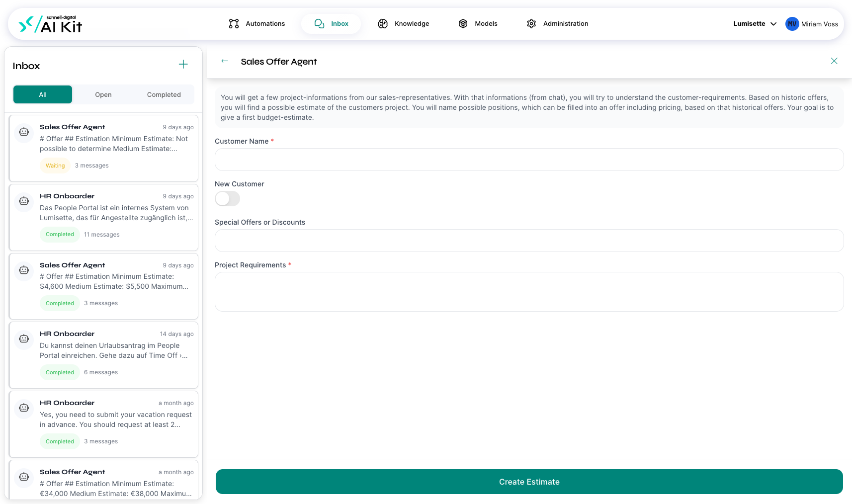Image resolution: width=852 pixels, height=504 pixels.
Task: Expand the Lumisette workspace dropdown
Action: pyautogui.click(x=755, y=23)
